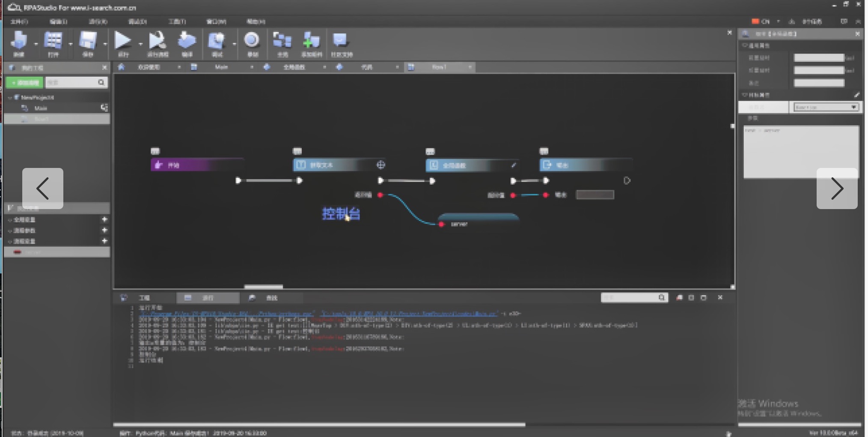This screenshot has width=868, height=437.
Task: Click the edit pencil icon in the target properties header
Action: click(857, 95)
